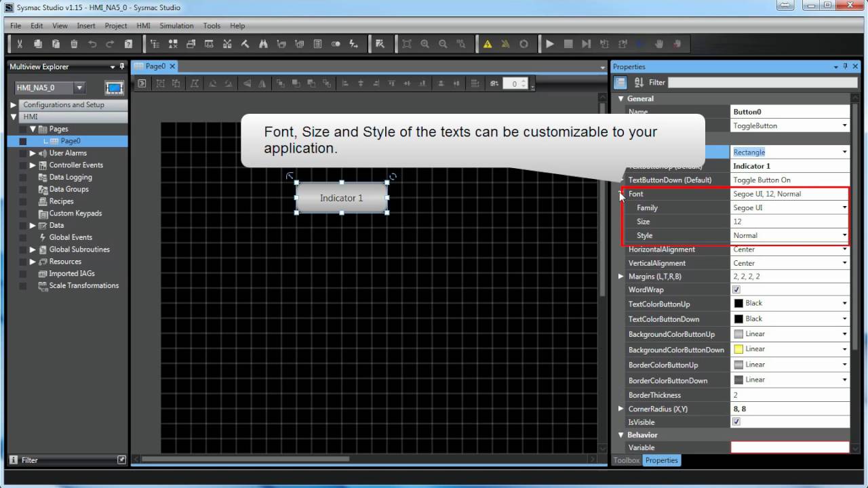
Task: Click the checkbox beside Data Logging
Action: click(x=23, y=177)
